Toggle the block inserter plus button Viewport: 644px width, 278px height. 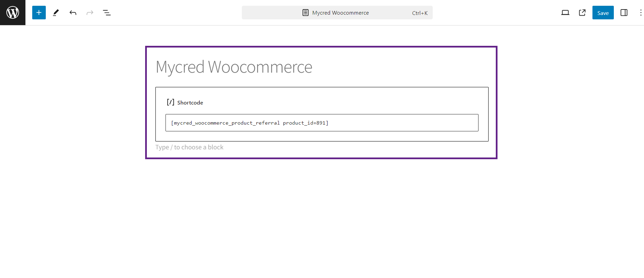(39, 13)
